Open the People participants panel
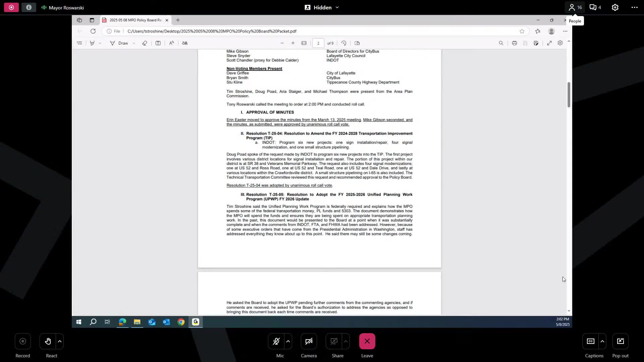 point(575,7)
